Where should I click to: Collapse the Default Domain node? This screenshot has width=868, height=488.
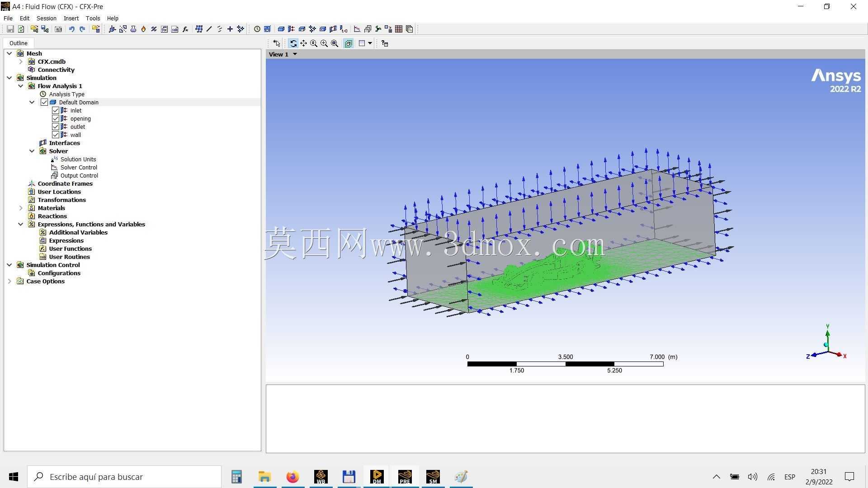pos(32,102)
